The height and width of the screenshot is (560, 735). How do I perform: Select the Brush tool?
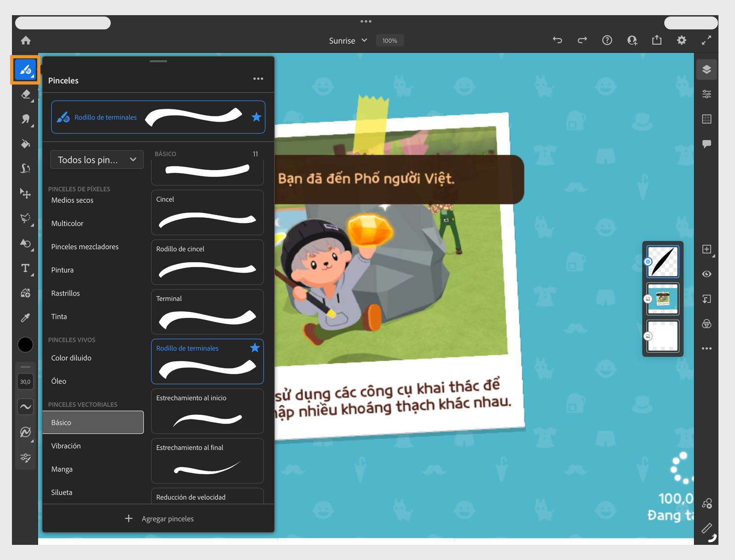coord(25,70)
